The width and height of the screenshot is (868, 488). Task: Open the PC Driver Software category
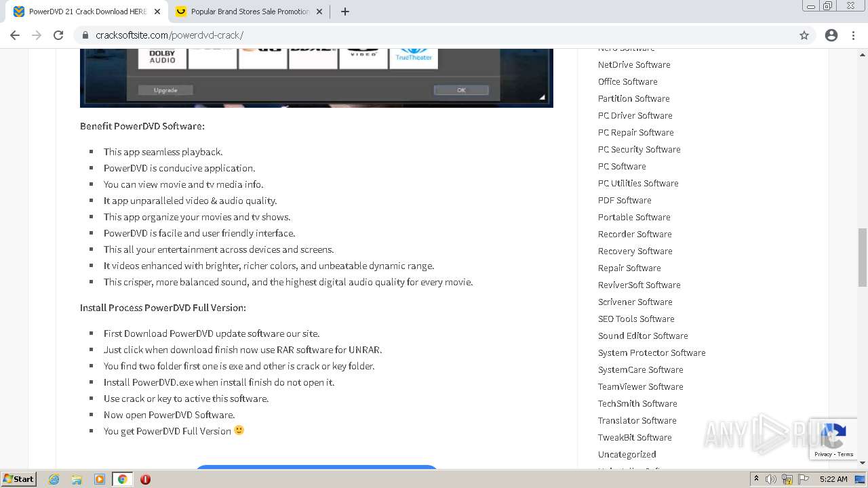pyautogui.click(x=635, y=115)
